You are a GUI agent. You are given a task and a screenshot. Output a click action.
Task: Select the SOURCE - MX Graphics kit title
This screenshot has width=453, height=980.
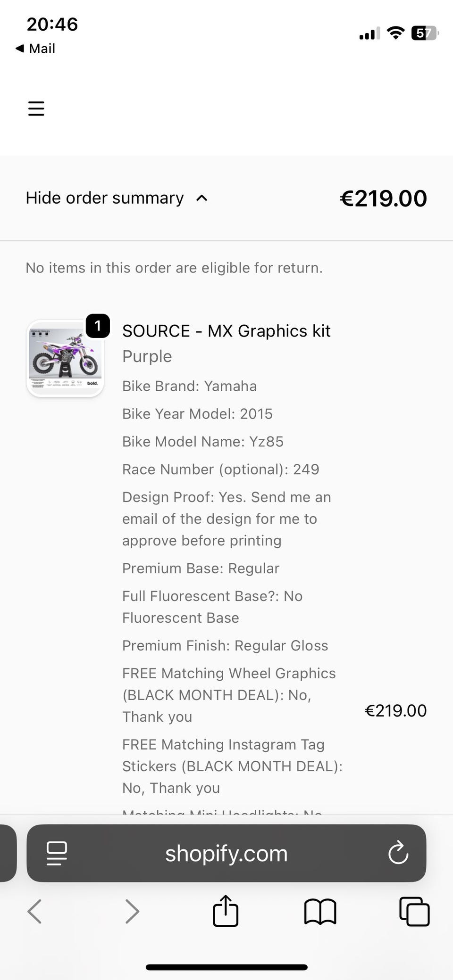(226, 331)
